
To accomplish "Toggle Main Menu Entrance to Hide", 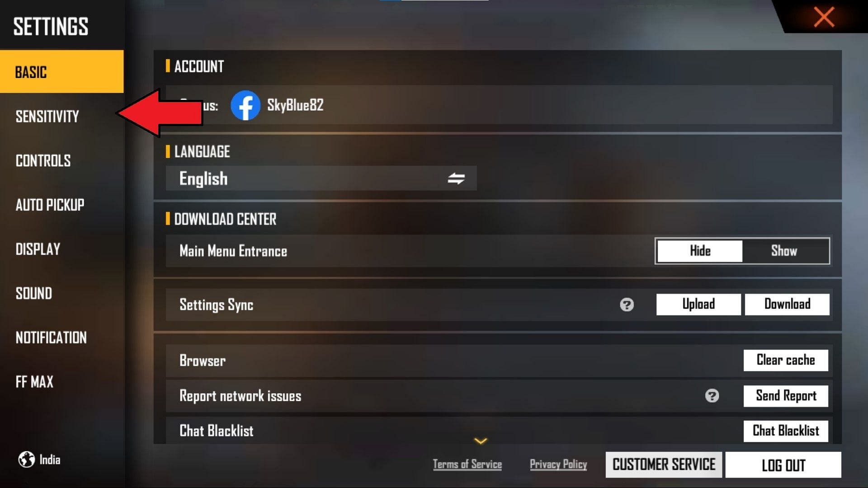I will (x=698, y=250).
